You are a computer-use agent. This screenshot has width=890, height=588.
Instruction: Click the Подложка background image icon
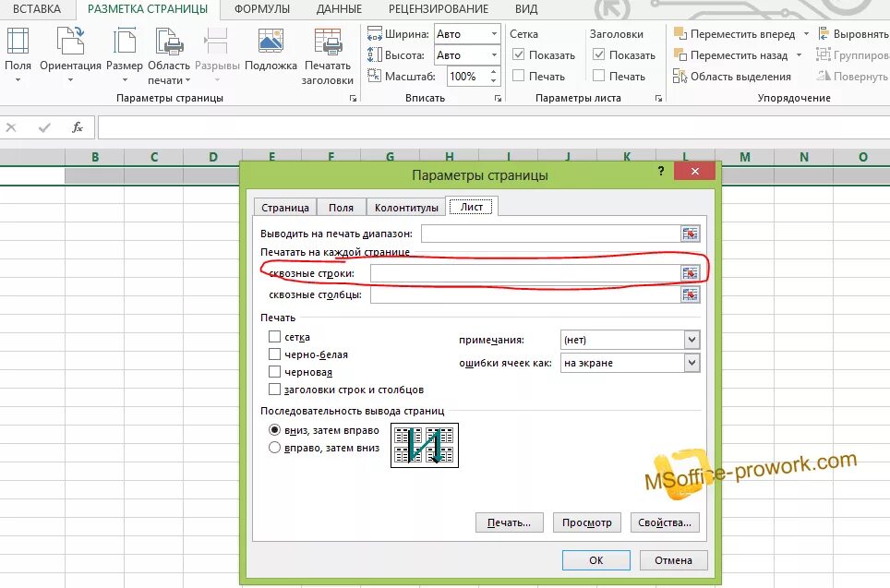[271, 42]
